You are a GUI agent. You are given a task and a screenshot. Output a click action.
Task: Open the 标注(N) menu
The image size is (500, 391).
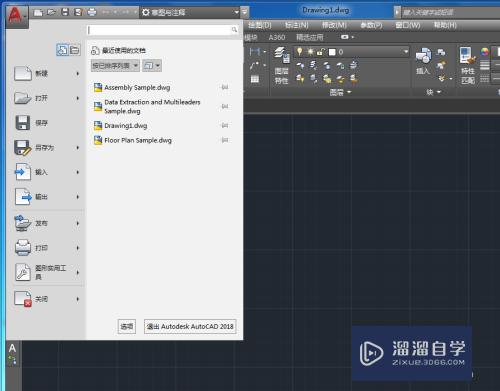(296, 25)
